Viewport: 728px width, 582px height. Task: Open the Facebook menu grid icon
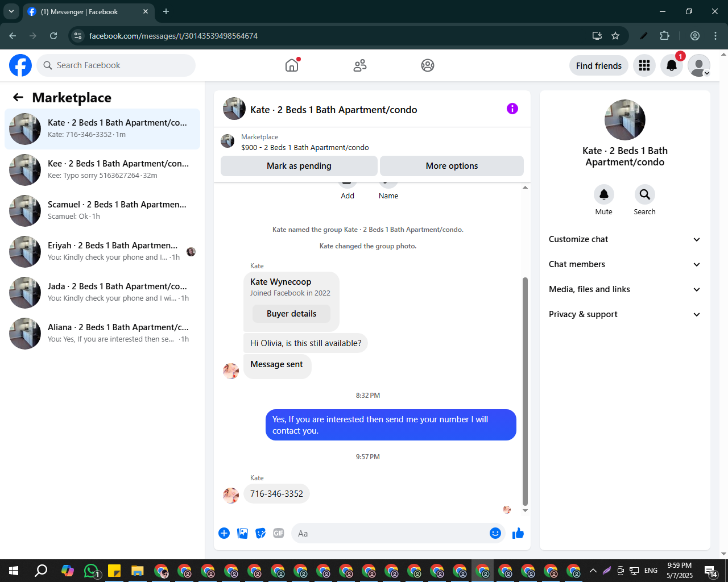pyautogui.click(x=644, y=65)
